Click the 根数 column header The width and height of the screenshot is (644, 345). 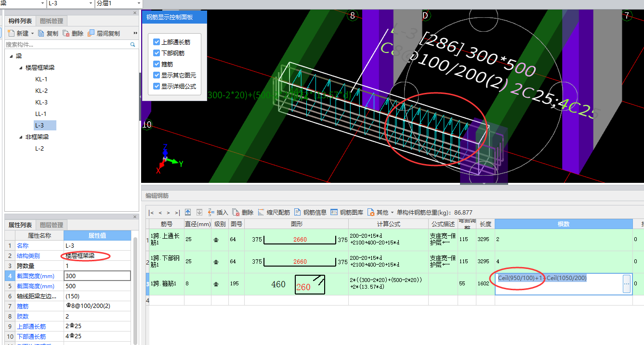click(x=564, y=224)
